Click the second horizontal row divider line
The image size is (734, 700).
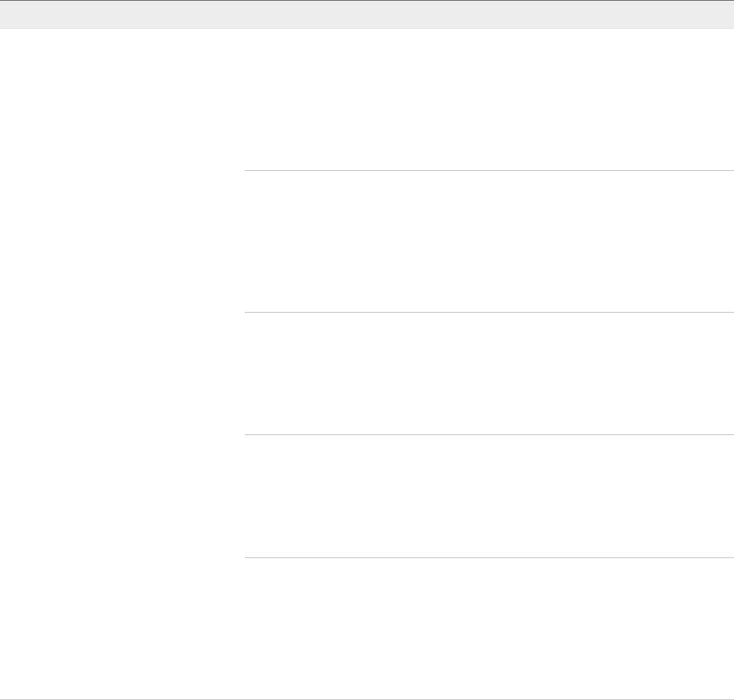489,313
